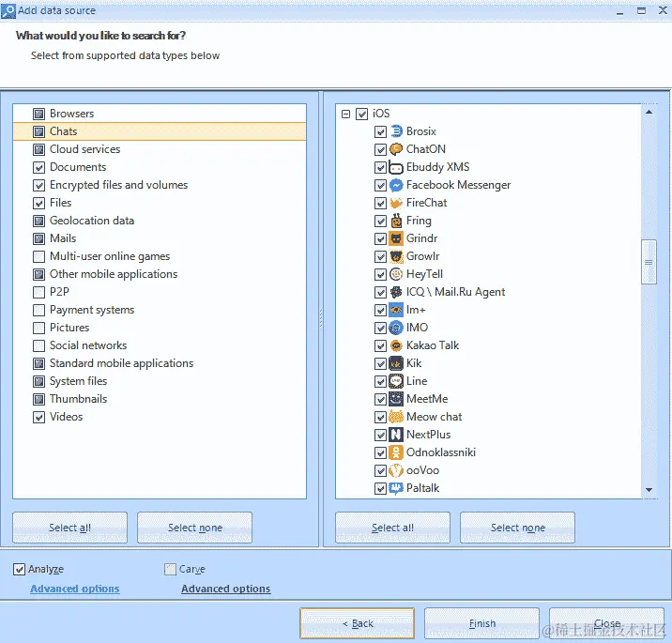The height and width of the screenshot is (643, 672).
Task: Click the HeyTell app icon
Action: [396, 274]
